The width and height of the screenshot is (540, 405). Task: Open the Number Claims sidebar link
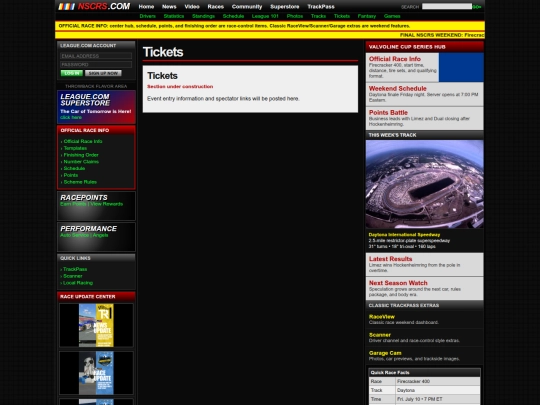81,162
